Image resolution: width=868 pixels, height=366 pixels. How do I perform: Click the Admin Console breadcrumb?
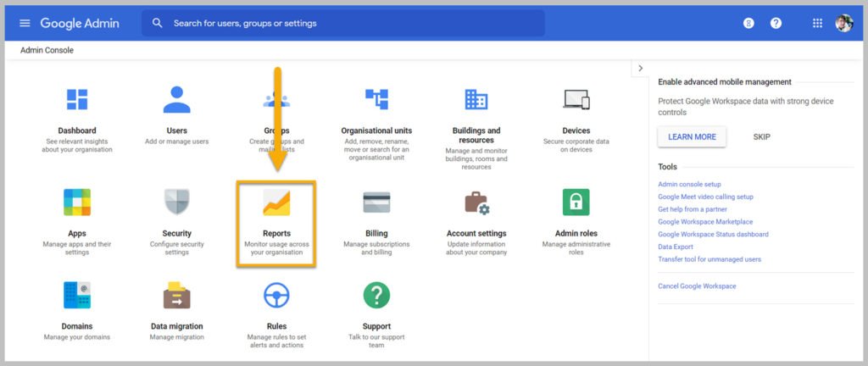click(x=47, y=50)
